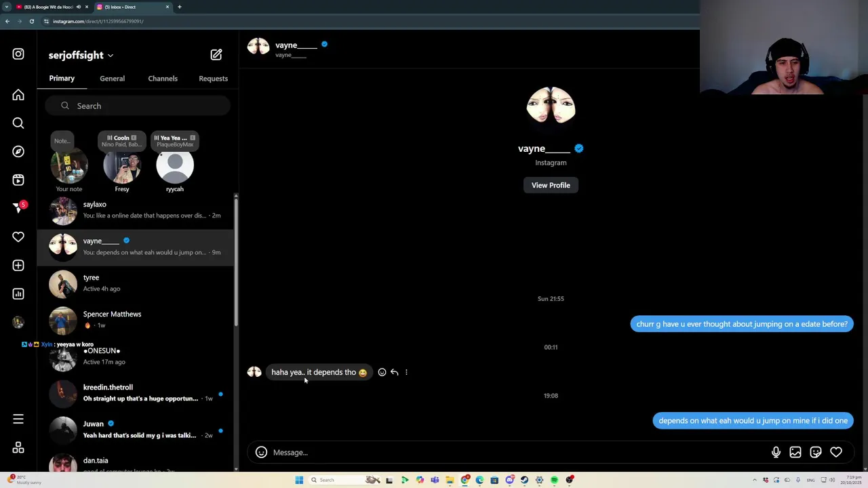Open the More hamburger menu
The height and width of the screenshot is (488, 868).
click(x=18, y=420)
